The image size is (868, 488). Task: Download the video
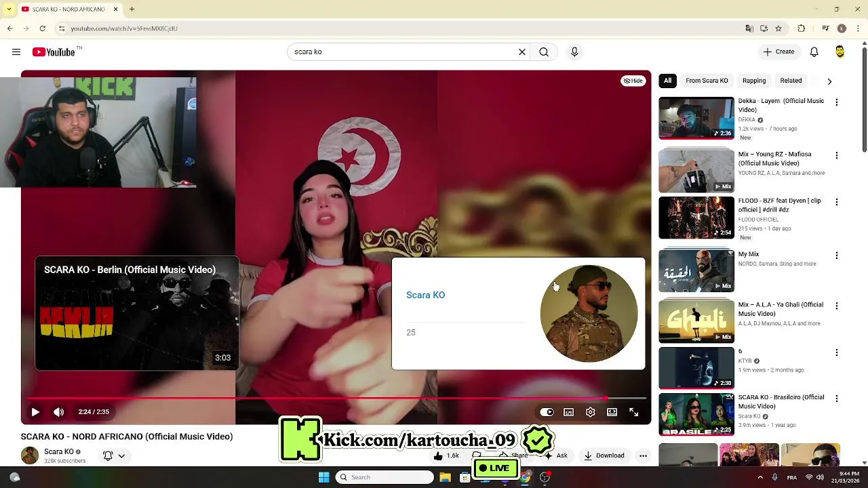[x=604, y=455]
